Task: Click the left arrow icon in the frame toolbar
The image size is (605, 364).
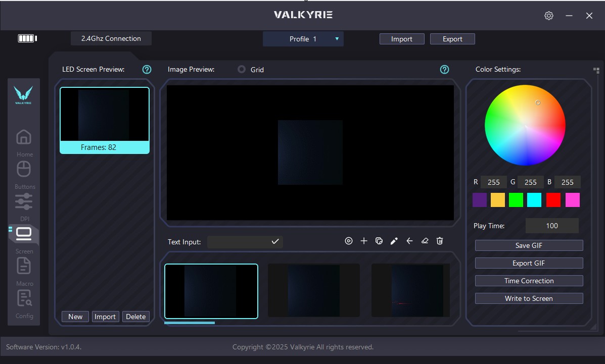Action: point(409,241)
